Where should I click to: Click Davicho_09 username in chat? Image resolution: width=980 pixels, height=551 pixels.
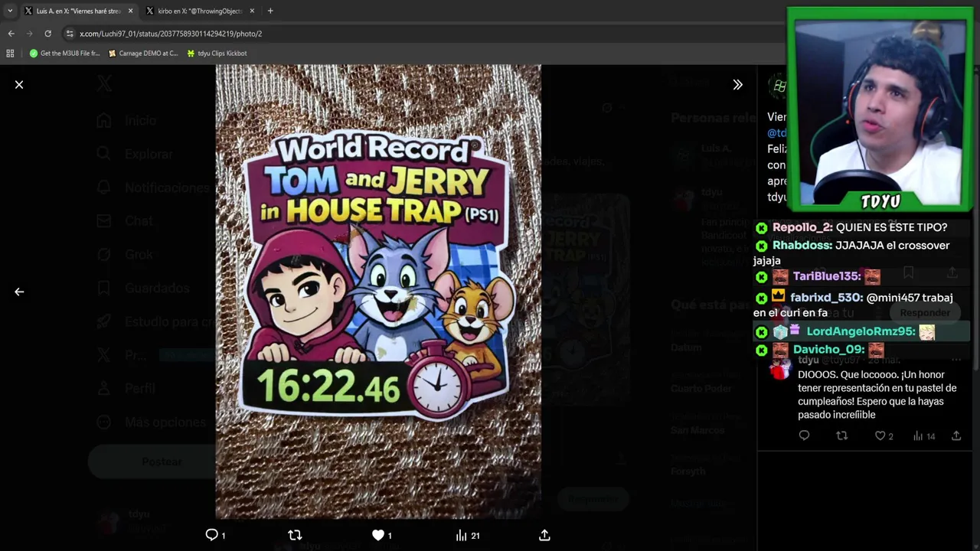point(828,350)
